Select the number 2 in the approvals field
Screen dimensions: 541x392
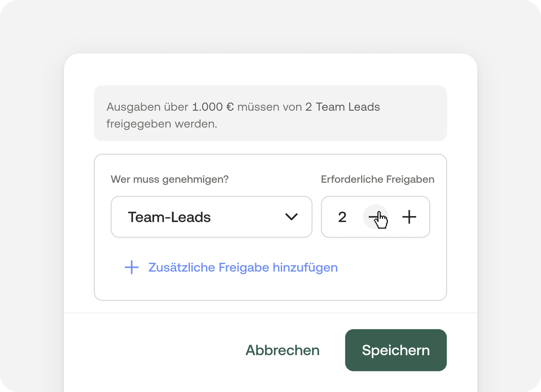[342, 217]
